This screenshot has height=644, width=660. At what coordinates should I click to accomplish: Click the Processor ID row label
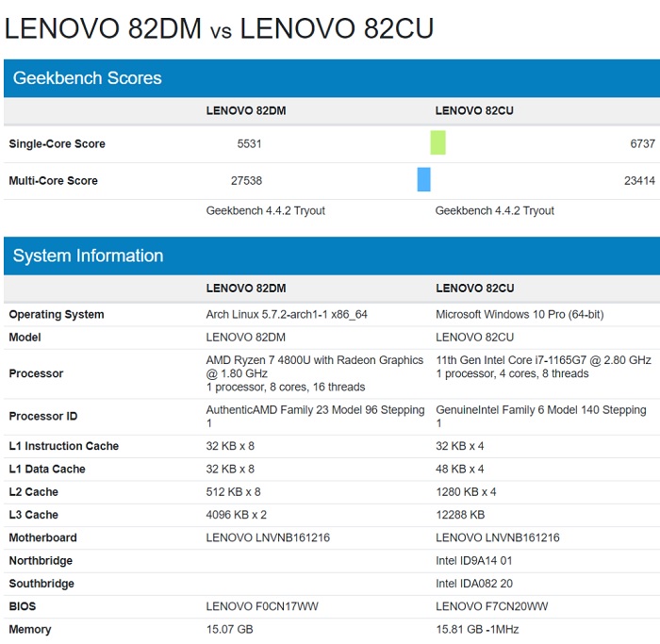43,416
